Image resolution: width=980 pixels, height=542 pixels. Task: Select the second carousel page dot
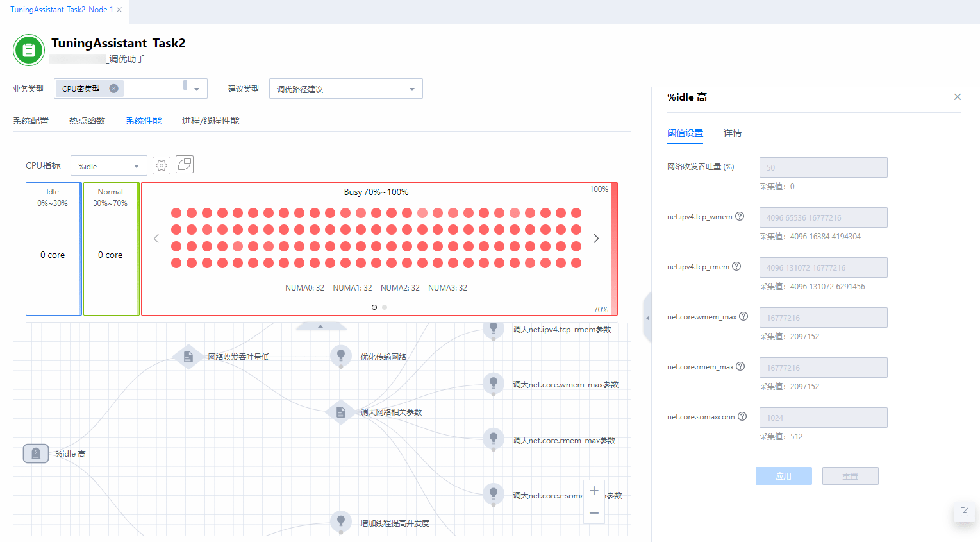385,307
